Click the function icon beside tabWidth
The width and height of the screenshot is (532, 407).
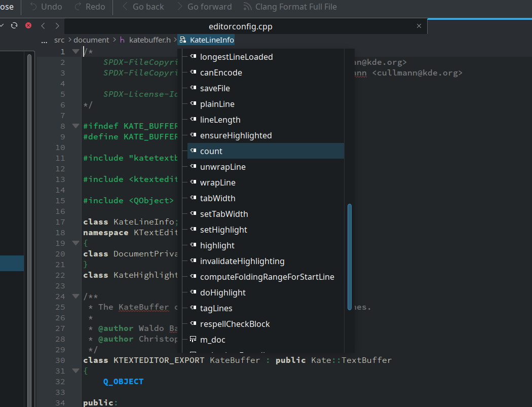[x=193, y=198]
